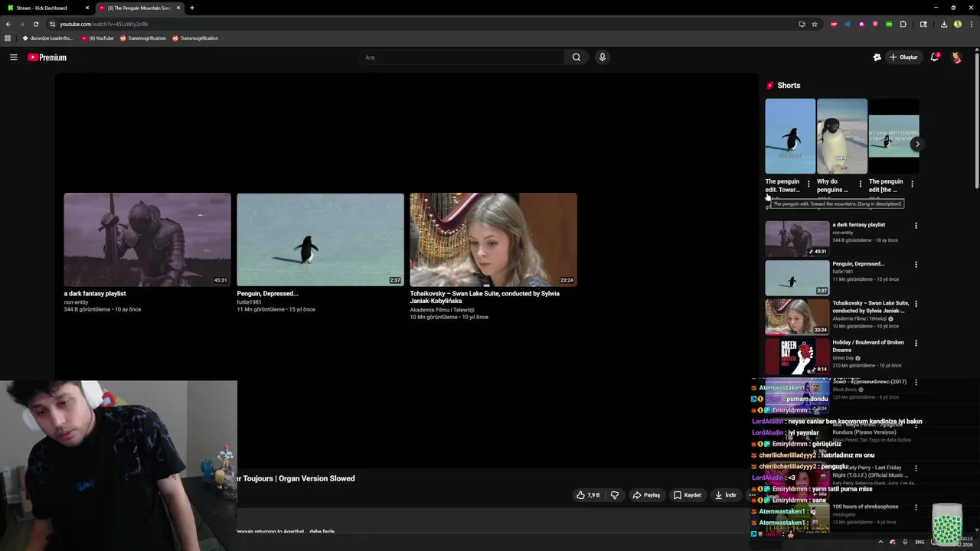980x551 pixels.
Task: Open the "Why do penguins" short thumbnail
Action: 841,136
